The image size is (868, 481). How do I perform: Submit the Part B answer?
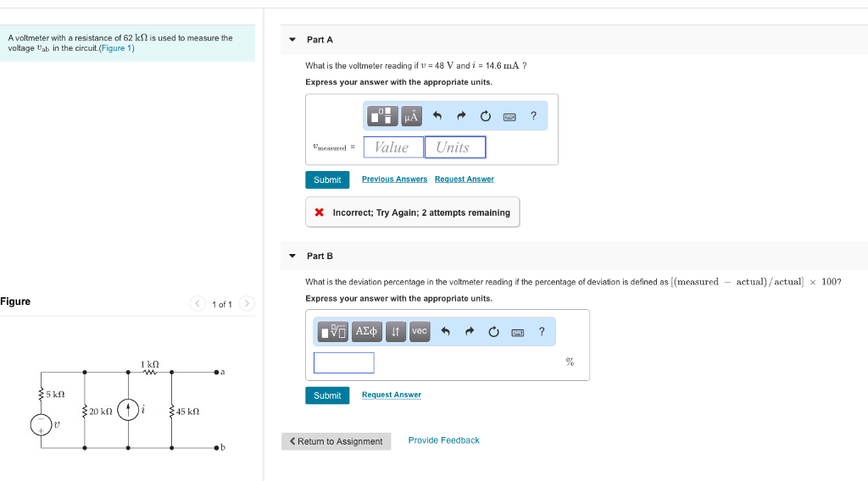(327, 395)
